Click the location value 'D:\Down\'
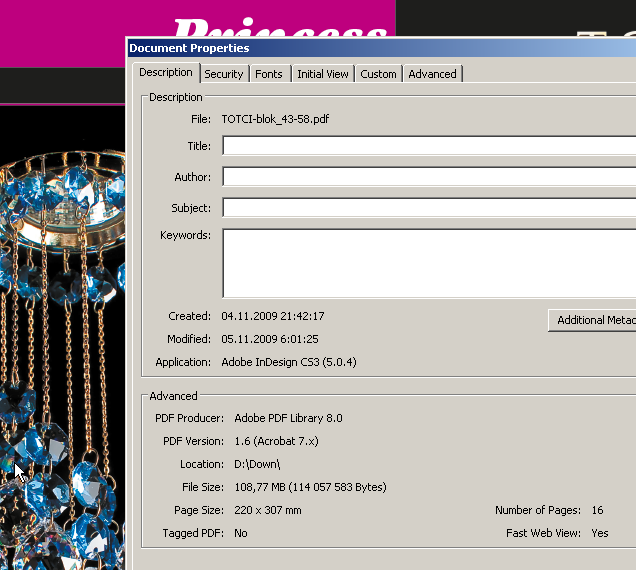The image size is (636, 570). (x=257, y=464)
